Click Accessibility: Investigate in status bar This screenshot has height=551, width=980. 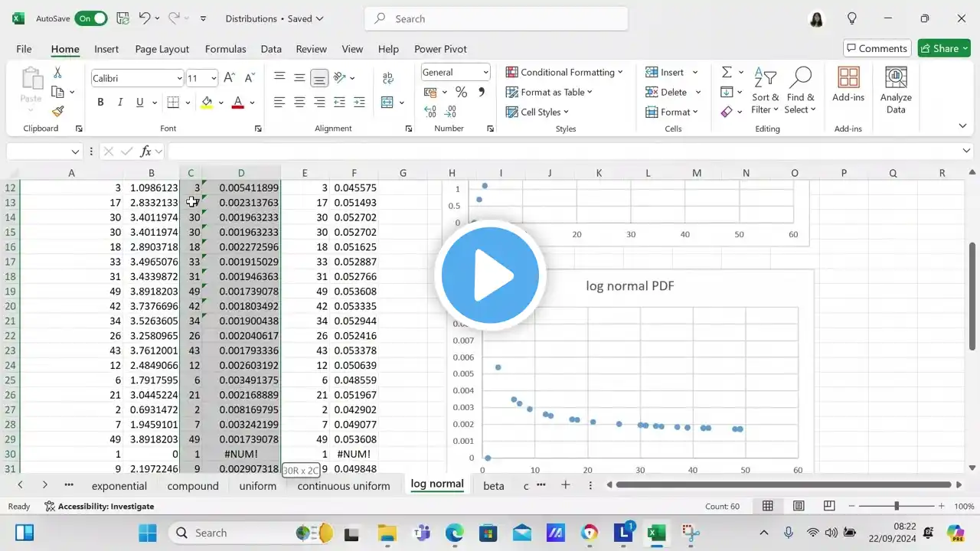(x=100, y=506)
